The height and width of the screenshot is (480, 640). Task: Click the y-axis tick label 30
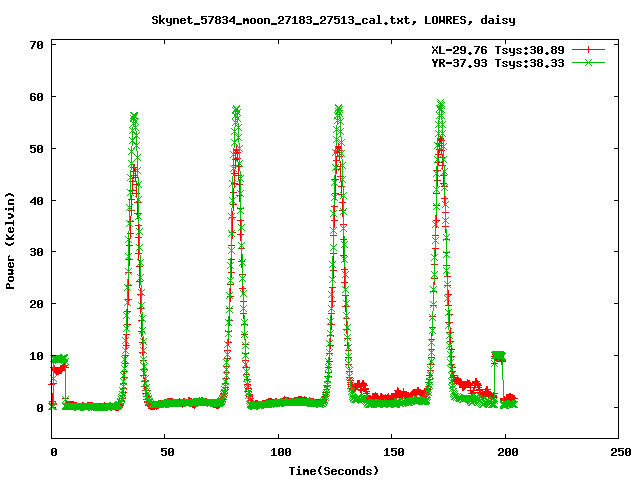(37, 252)
